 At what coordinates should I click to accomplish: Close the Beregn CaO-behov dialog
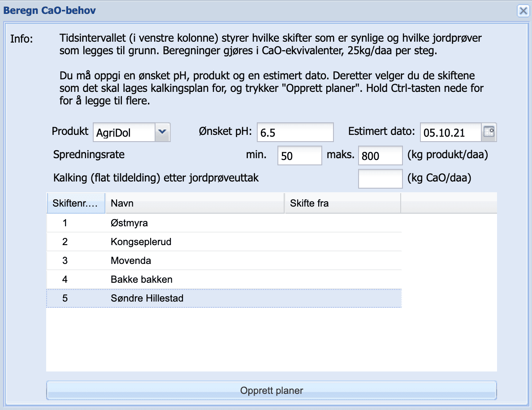(x=523, y=11)
